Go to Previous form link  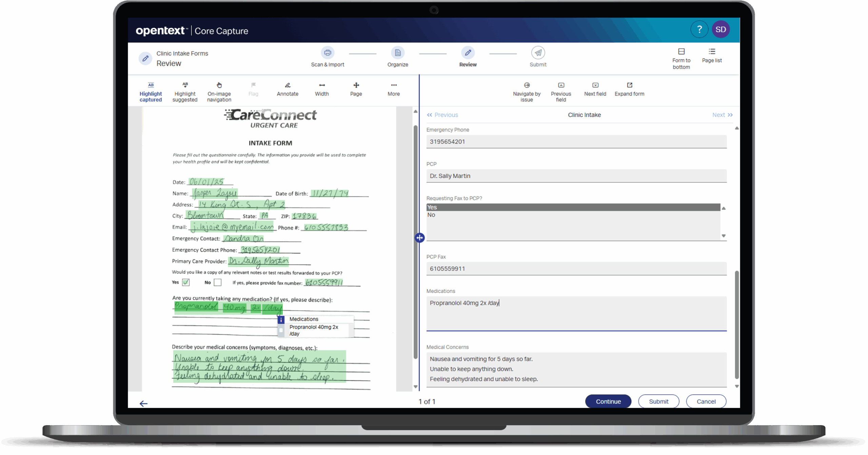[442, 115]
